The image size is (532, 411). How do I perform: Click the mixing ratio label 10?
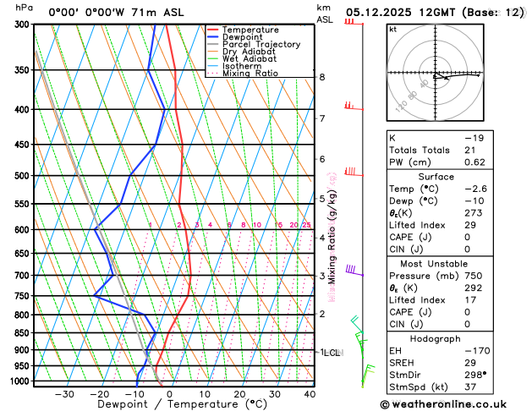[x=257, y=225]
